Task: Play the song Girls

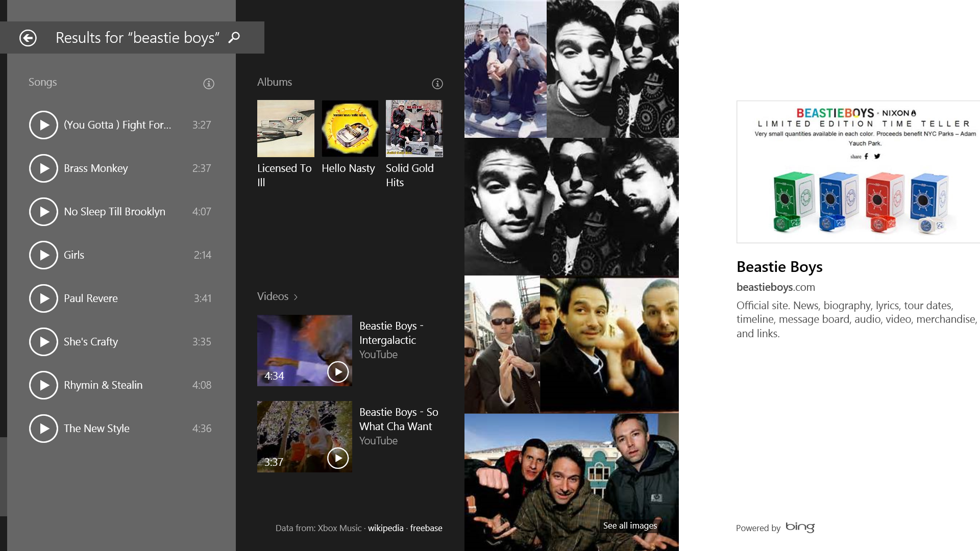Action: coord(43,255)
